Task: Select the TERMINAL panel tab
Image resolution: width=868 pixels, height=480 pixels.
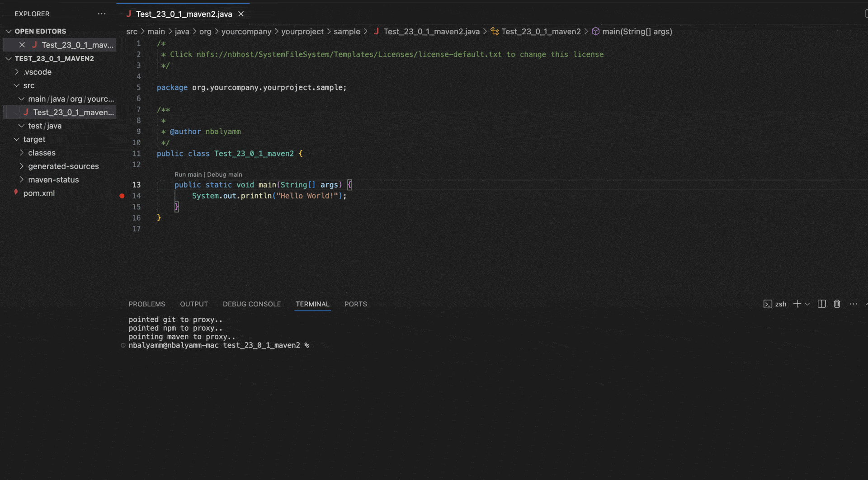Action: point(312,304)
